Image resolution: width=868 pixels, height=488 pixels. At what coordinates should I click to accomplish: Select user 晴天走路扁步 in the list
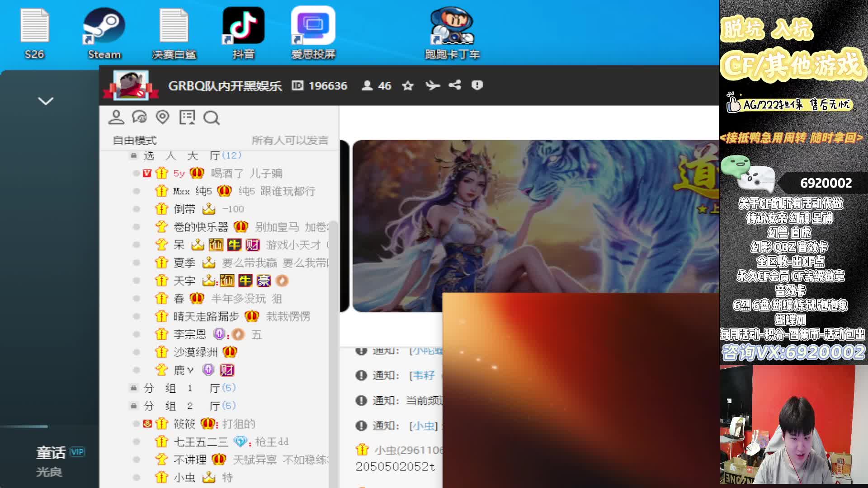[206, 317]
